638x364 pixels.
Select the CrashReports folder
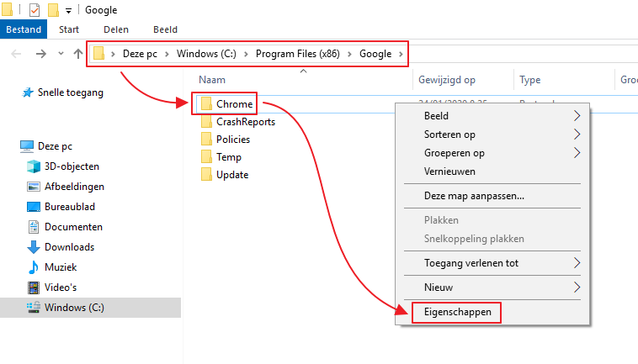click(x=246, y=122)
